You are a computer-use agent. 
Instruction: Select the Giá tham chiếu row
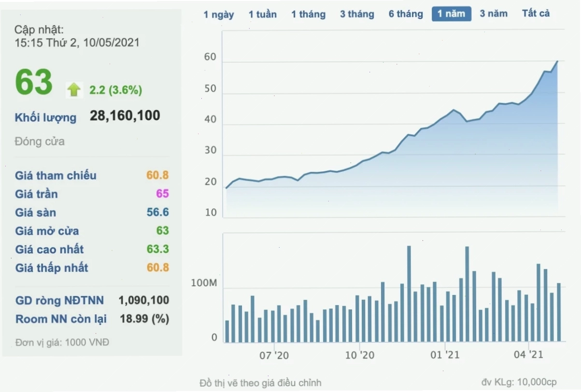(x=92, y=175)
